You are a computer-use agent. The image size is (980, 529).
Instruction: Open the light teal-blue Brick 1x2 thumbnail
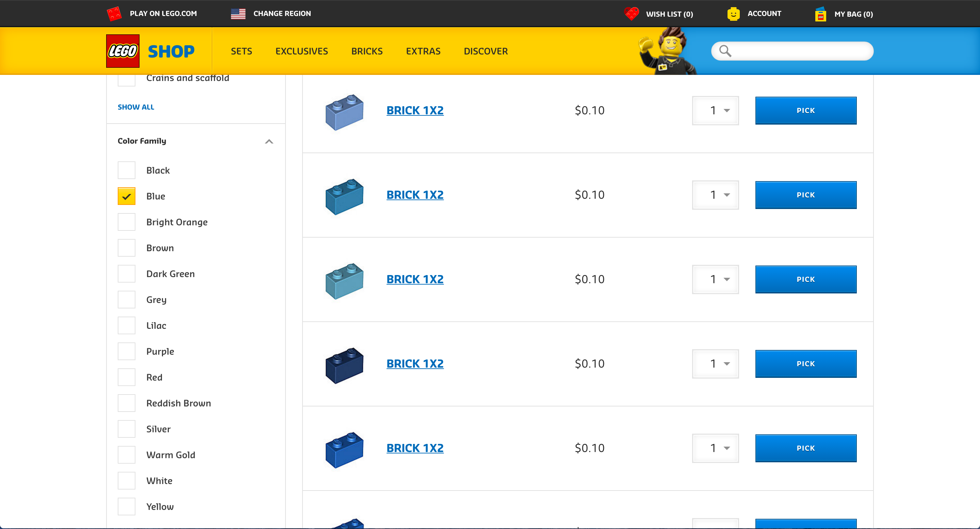pyautogui.click(x=344, y=281)
